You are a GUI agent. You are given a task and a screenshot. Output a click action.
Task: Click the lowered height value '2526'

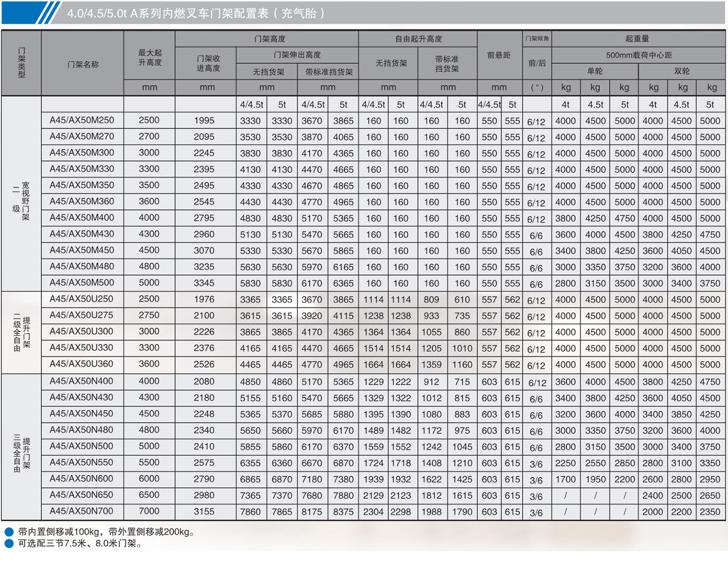[204, 364]
